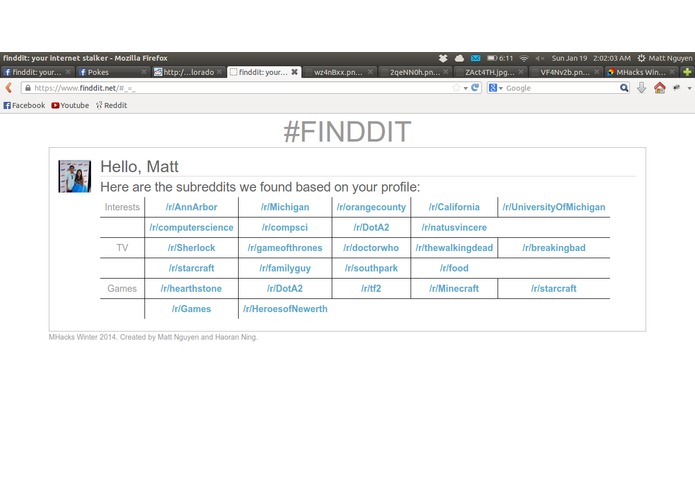Close the Pokes tab
The height and width of the screenshot is (494, 695).
point(144,72)
